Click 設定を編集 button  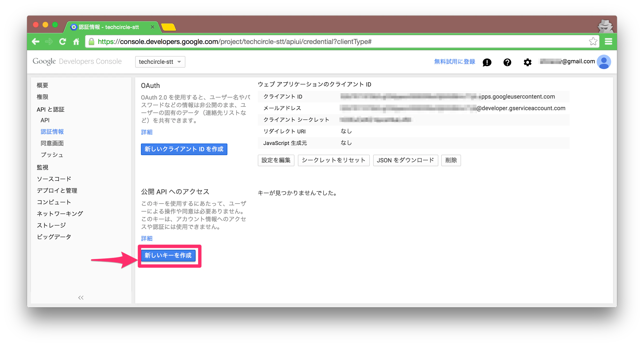[x=276, y=160]
